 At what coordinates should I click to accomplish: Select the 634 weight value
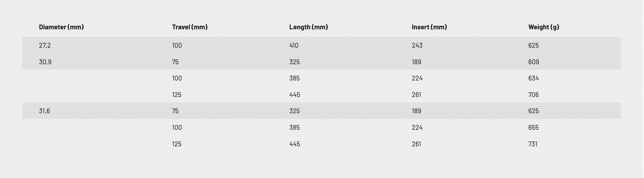coord(533,78)
